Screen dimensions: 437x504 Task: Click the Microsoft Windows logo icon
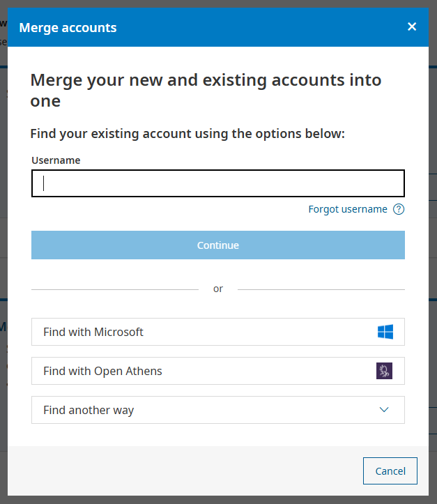[385, 332]
